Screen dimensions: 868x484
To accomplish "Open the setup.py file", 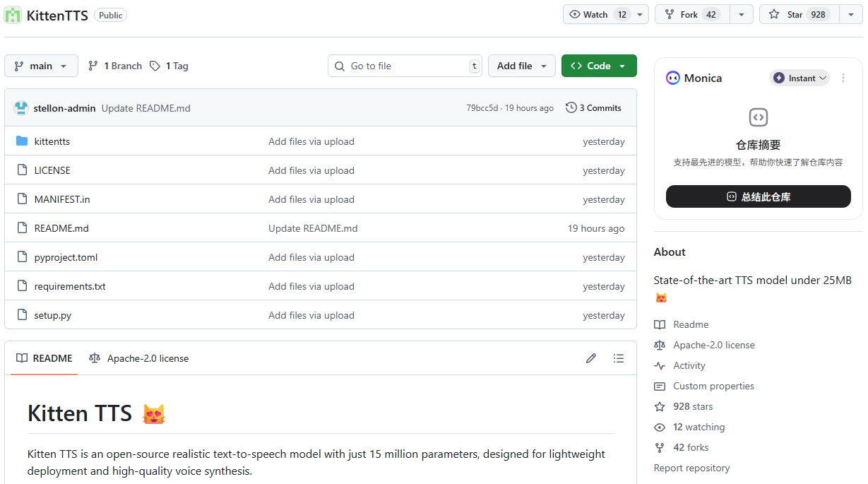I will [53, 315].
